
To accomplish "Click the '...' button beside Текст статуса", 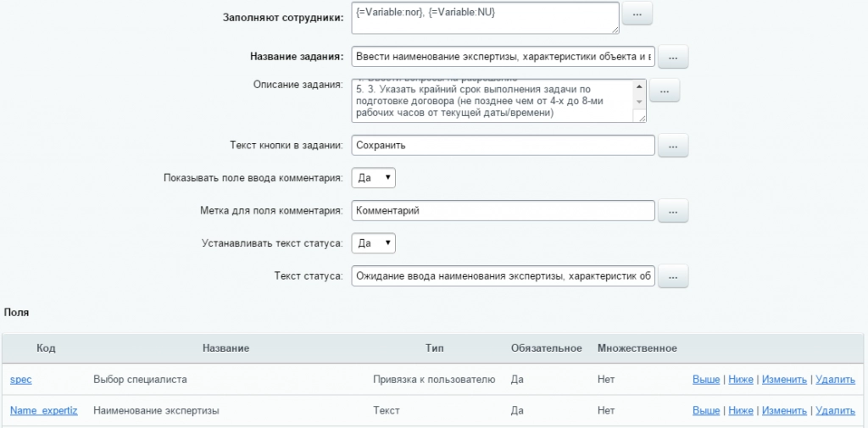I will point(673,276).
